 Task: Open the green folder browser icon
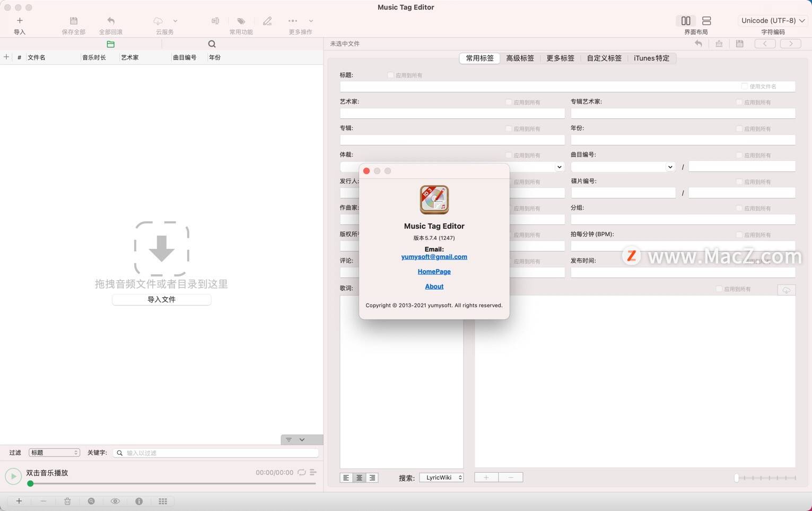(110, 44)
